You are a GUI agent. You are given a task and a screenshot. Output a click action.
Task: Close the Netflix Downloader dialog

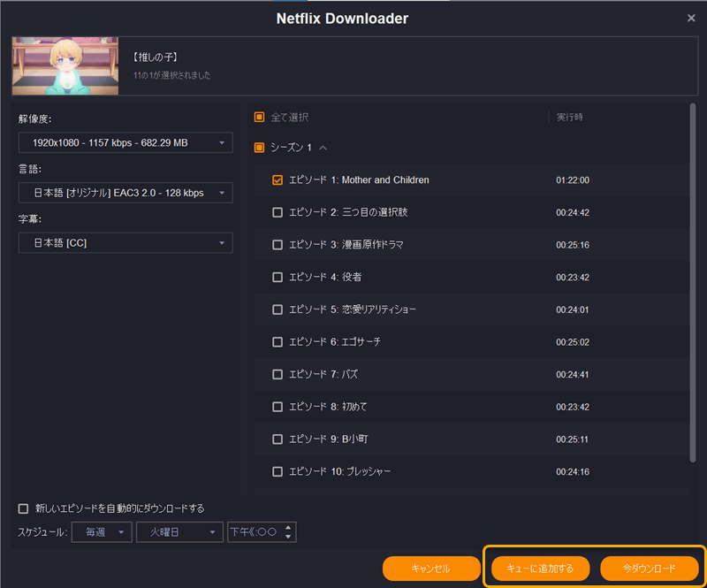tap(691, 18)
